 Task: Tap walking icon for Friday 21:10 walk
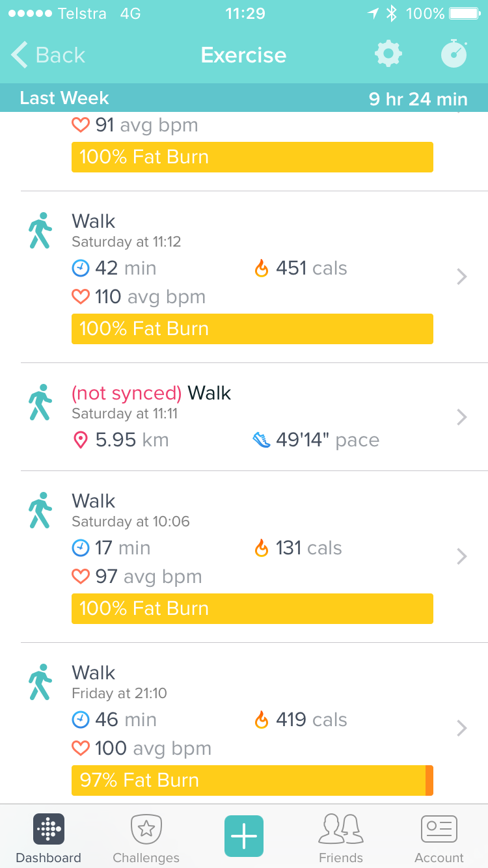pos(40,682)
